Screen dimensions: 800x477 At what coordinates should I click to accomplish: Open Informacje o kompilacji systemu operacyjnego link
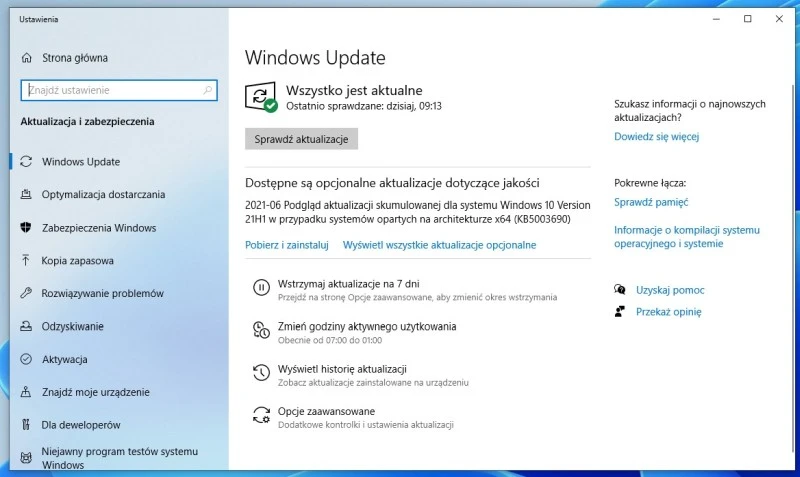coord(687,237)
